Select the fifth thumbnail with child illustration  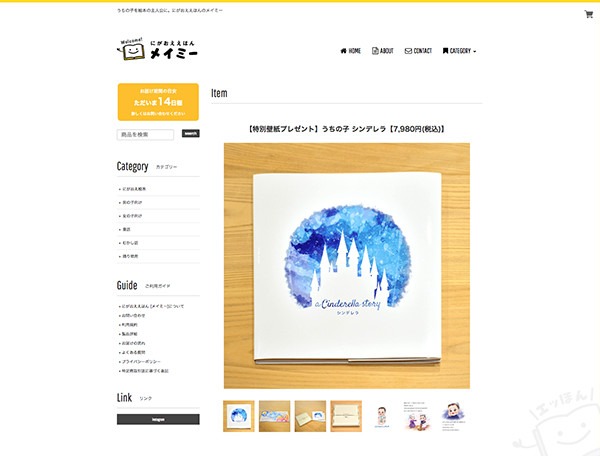[x=382, y=416]
